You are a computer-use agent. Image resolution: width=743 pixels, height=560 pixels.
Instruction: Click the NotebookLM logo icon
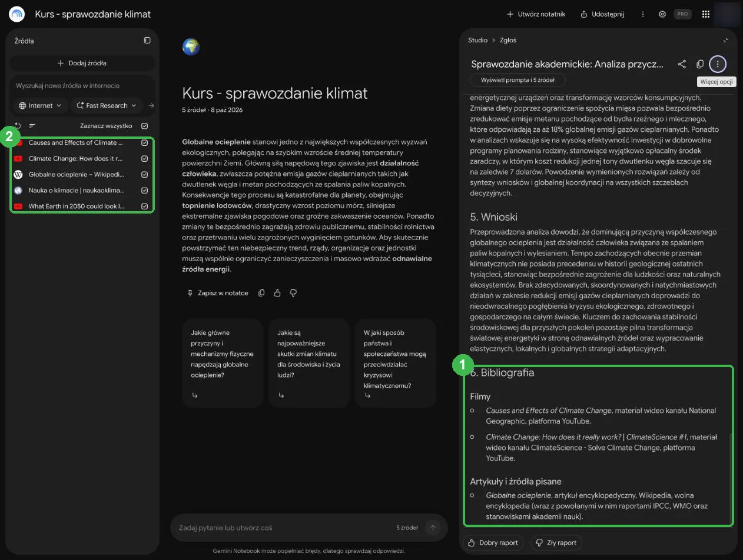click(x=17, y=14)
